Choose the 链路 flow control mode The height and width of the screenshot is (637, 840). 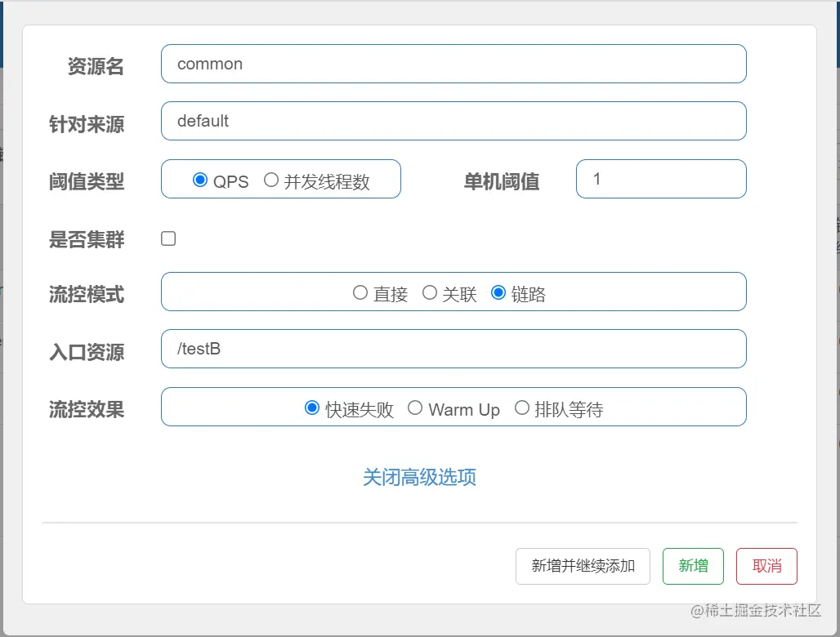tap(498, 293)
